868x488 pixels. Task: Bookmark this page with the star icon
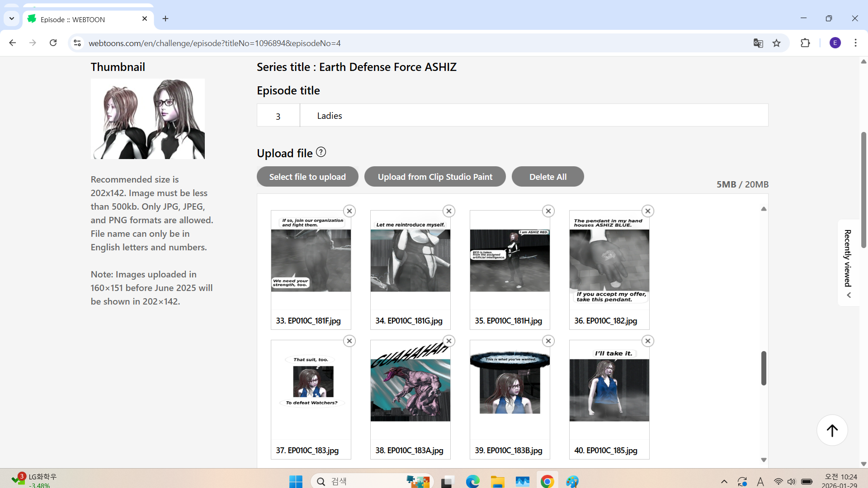coord(777,43)
